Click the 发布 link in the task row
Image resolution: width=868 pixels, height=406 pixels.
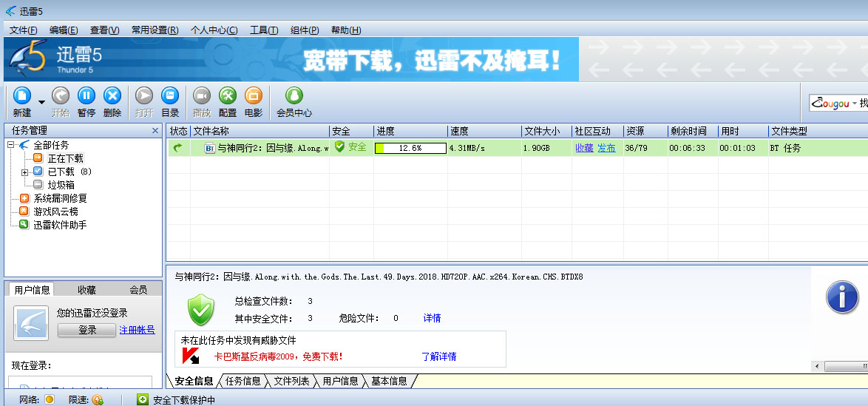coord(606,148)
